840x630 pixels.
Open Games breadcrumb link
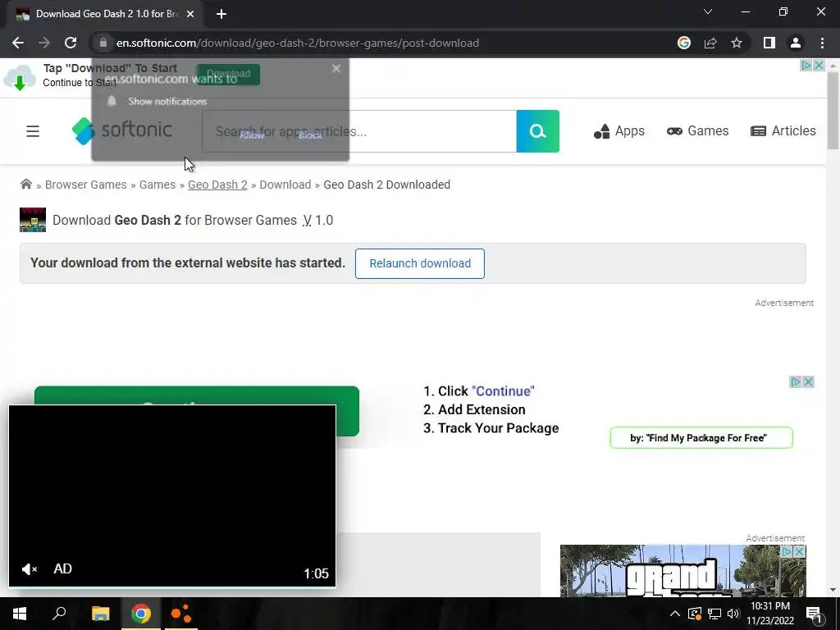pyautogui.click(x=157, y=185)
